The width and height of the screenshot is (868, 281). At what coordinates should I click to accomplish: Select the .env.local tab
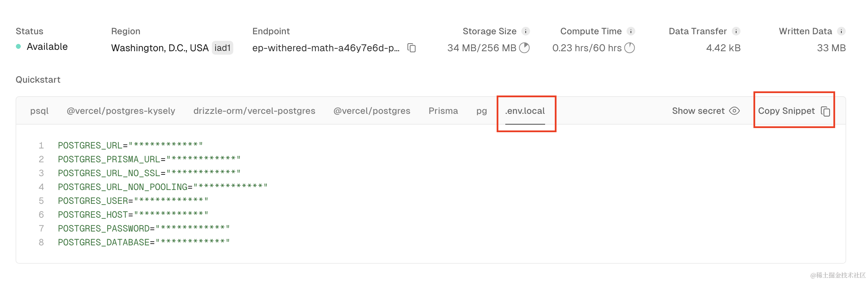525,111
